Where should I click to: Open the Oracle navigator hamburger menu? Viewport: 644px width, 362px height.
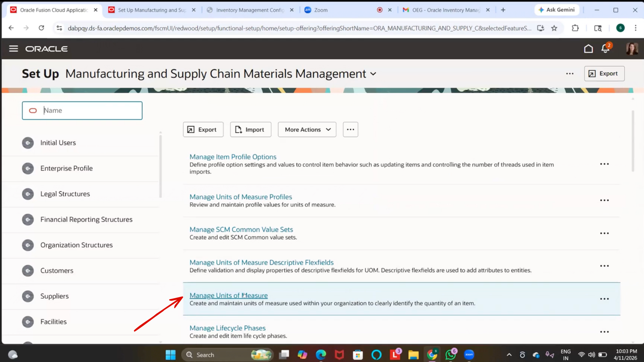(13, 49)
